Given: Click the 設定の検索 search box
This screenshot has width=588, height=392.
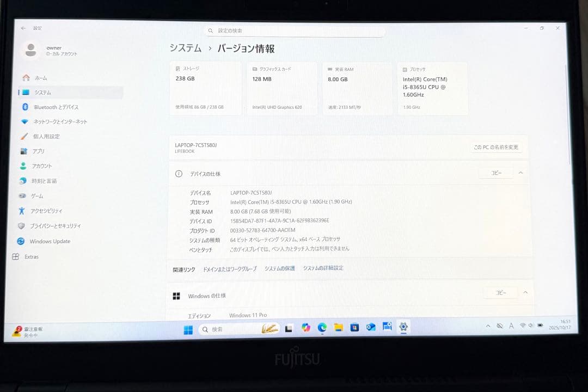Looking at the screenshot, I should (x=294, y=30).
